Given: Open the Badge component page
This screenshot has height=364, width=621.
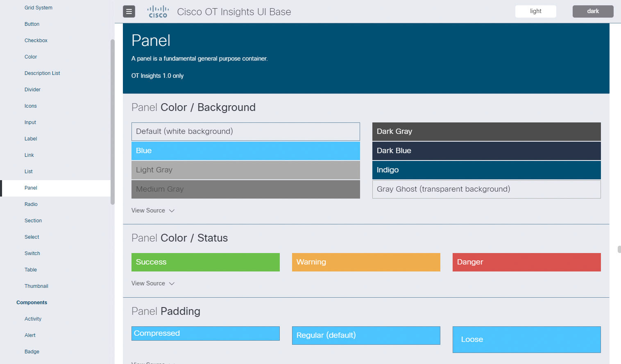Looking at the screenshot, I should 32,352.
